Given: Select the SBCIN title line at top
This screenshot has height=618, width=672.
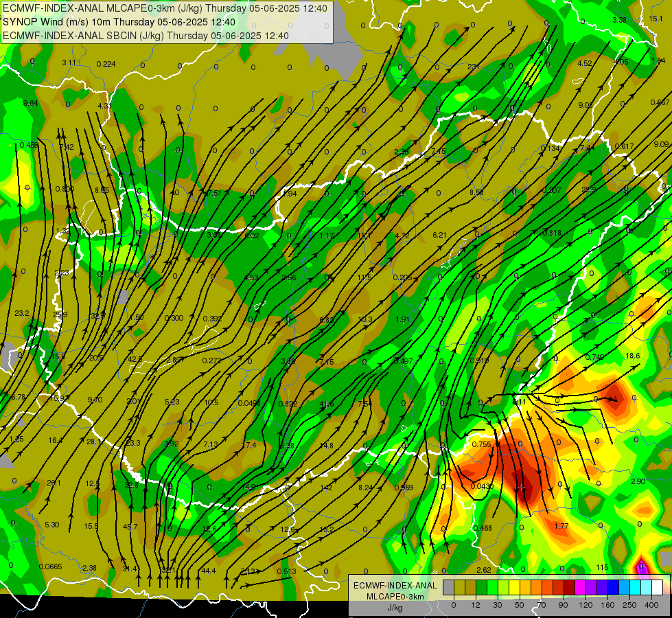Looking at the screenshot, I should click(x=146, y=36).
